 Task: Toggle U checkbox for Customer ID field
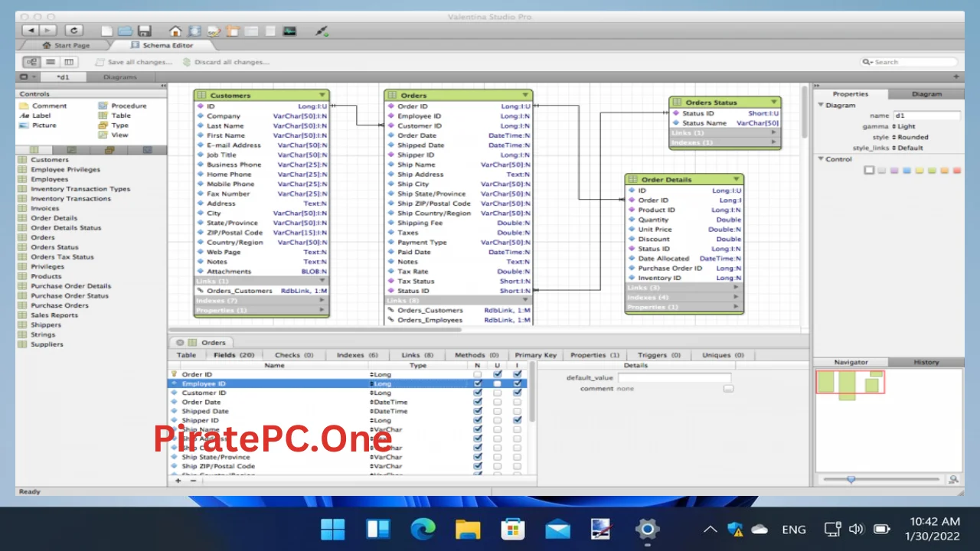498,393
